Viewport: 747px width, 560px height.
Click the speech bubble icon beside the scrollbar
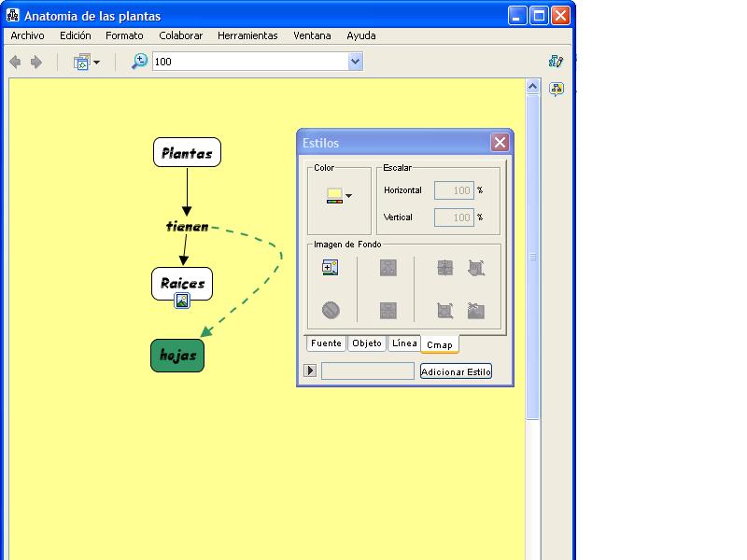pos(557,90)
